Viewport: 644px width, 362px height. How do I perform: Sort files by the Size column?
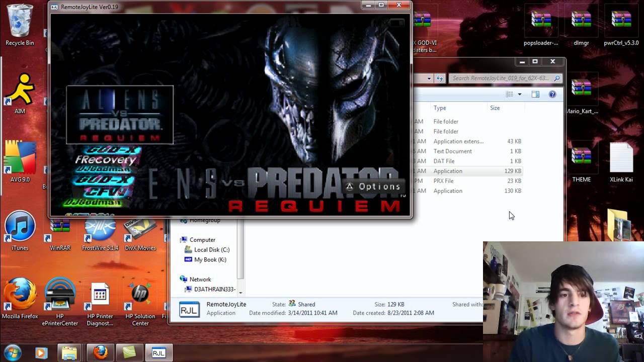[x=506, y=108]
